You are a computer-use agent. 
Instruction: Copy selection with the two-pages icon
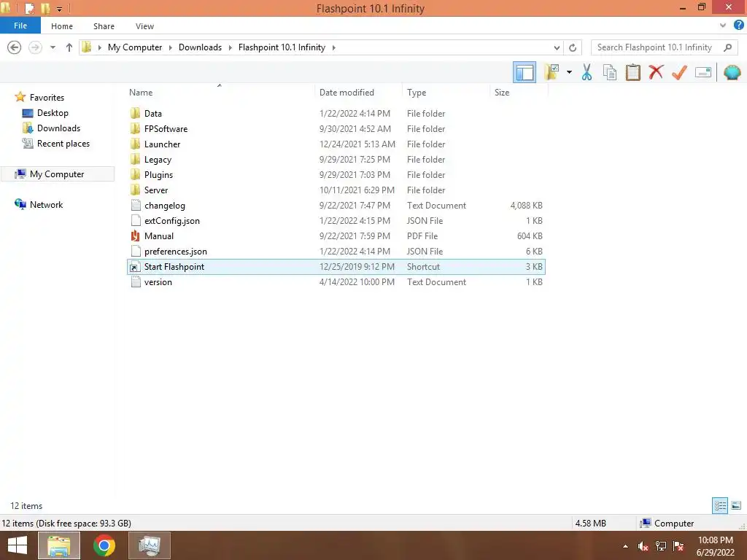(x=609, y=72)
